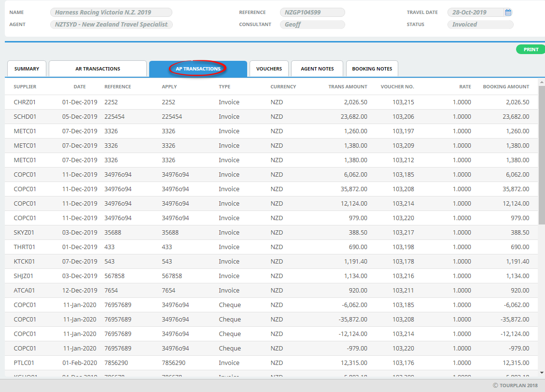Focus the Agent field
Screen dimensions: 545x392
tap(111, 25)
